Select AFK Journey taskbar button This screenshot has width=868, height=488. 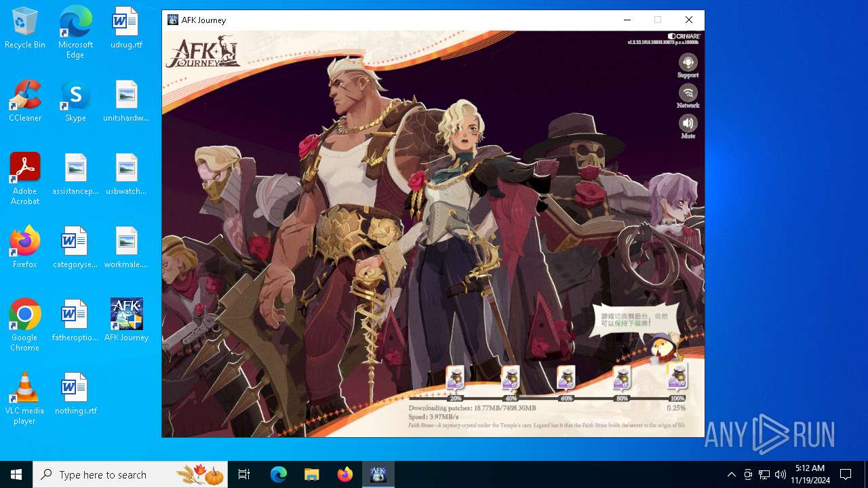pos(378,474)
